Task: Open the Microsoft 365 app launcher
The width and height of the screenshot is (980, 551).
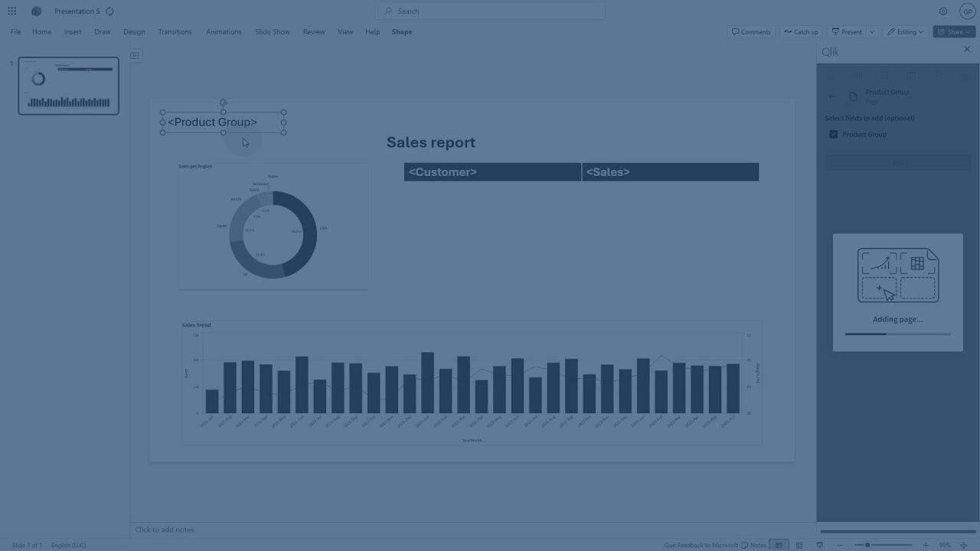Action: click(x=12, y=11)
